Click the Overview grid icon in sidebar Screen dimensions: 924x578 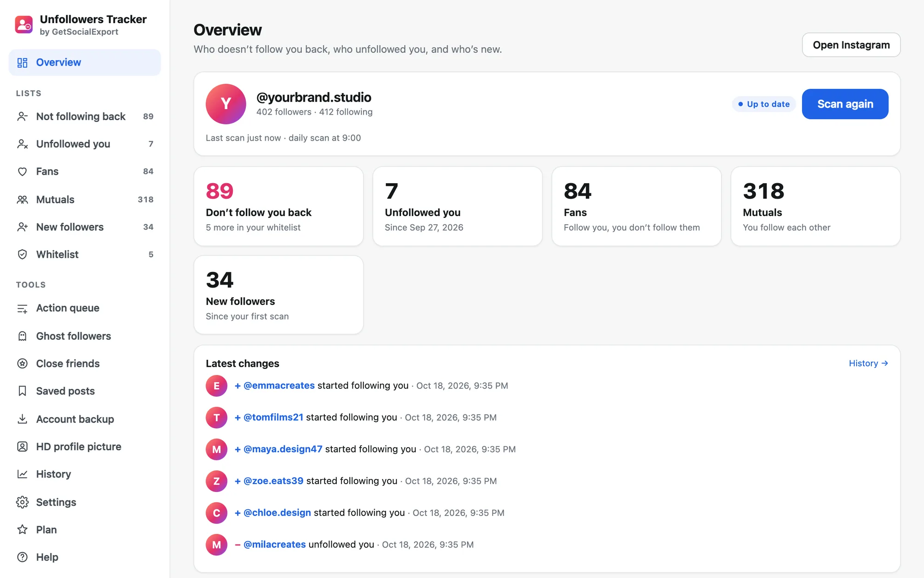pos(22,62)
